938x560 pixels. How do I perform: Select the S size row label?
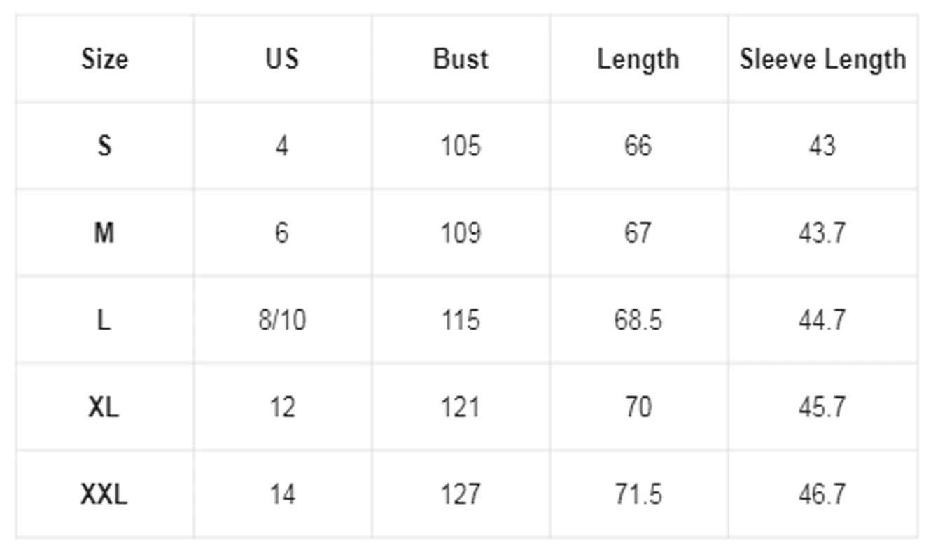point(105,146)
